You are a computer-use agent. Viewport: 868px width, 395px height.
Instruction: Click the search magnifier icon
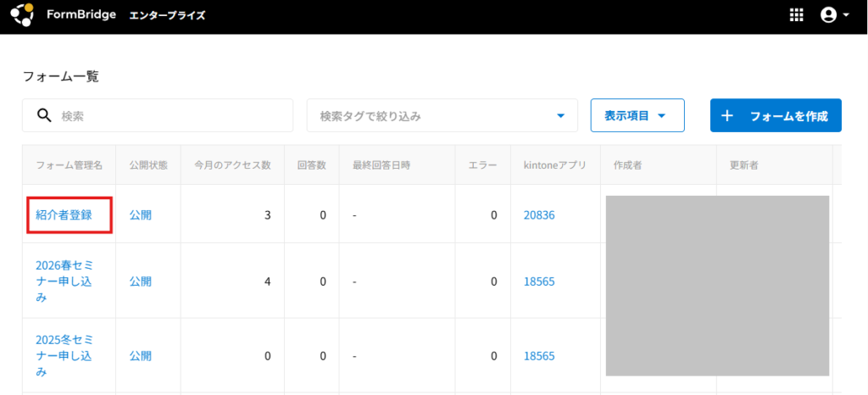44,115
